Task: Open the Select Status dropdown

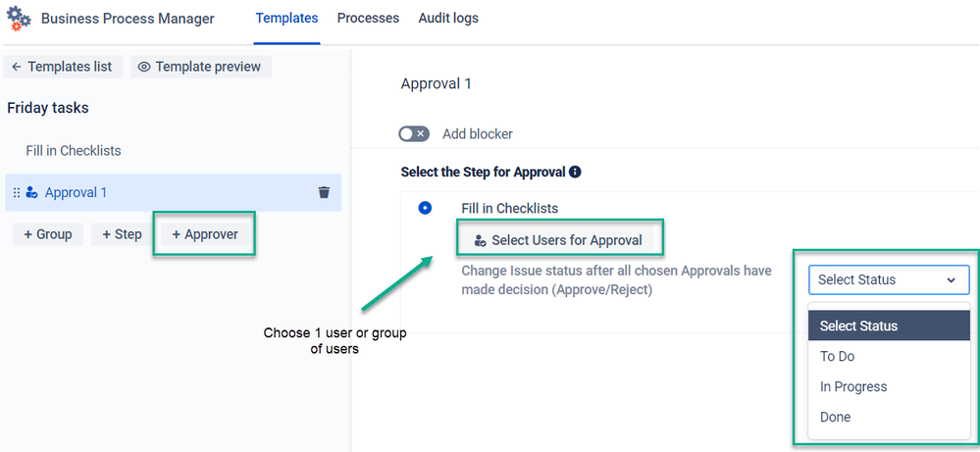Action: click(888, 279)
